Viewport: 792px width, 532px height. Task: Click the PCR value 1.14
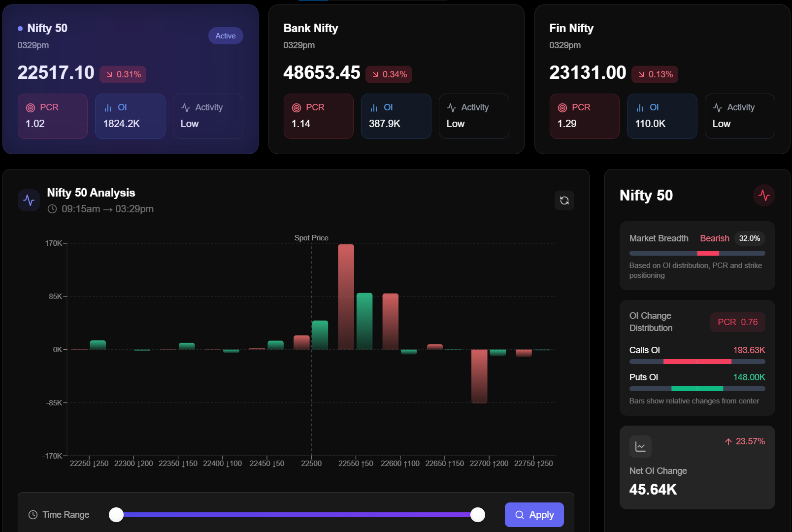pyautogui.click(x=301, y=124)
